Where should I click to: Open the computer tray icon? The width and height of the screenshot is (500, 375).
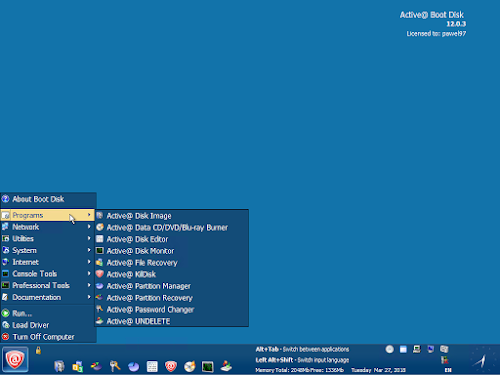click(417, 349)
